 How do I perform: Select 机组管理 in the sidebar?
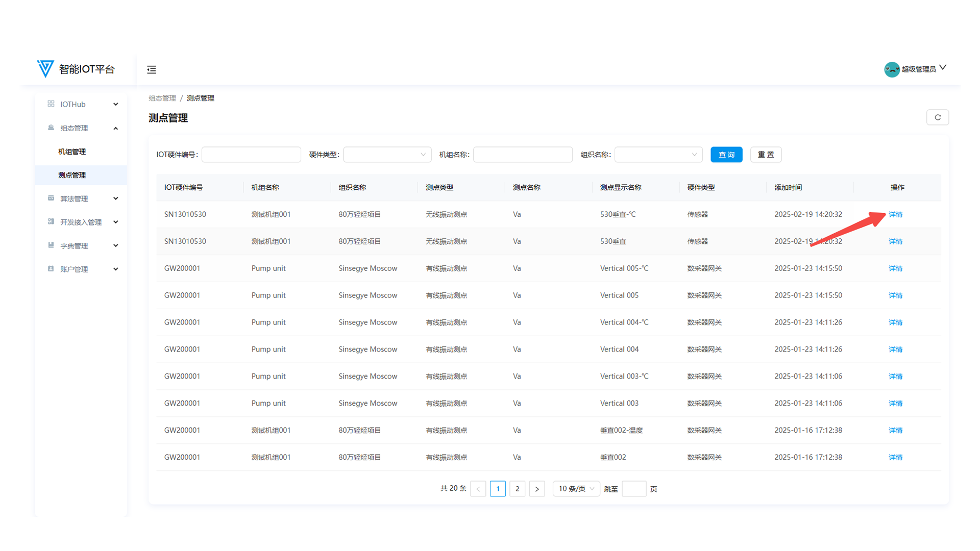pyautogui.click(x=72, y=152)
